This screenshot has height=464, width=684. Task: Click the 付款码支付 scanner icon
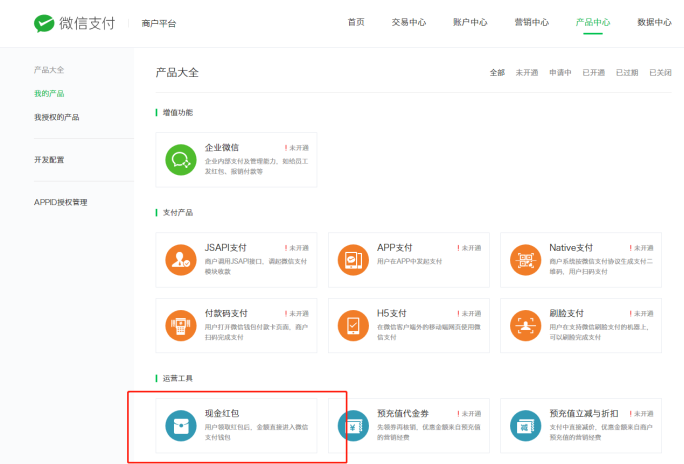181,325
